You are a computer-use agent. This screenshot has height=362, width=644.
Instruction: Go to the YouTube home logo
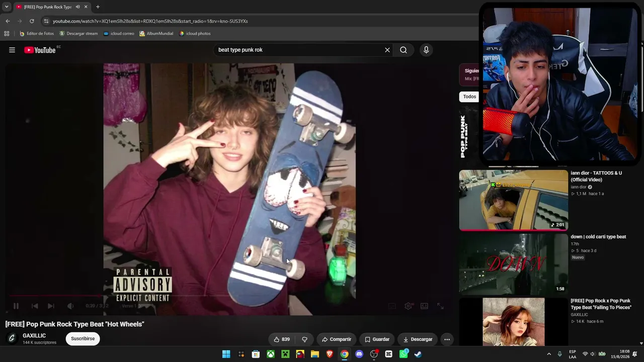point(40,50)
